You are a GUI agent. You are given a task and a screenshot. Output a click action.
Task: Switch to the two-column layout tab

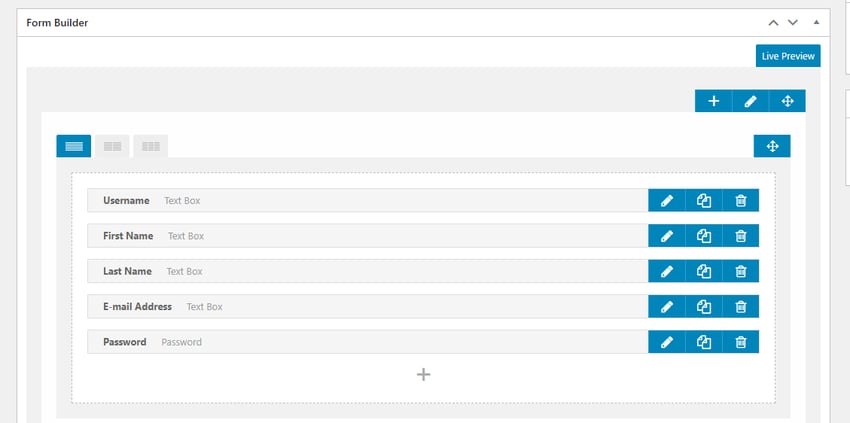112,146
